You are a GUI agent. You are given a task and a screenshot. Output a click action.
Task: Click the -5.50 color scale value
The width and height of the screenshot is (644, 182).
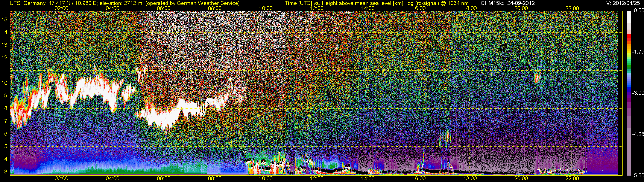638,175
